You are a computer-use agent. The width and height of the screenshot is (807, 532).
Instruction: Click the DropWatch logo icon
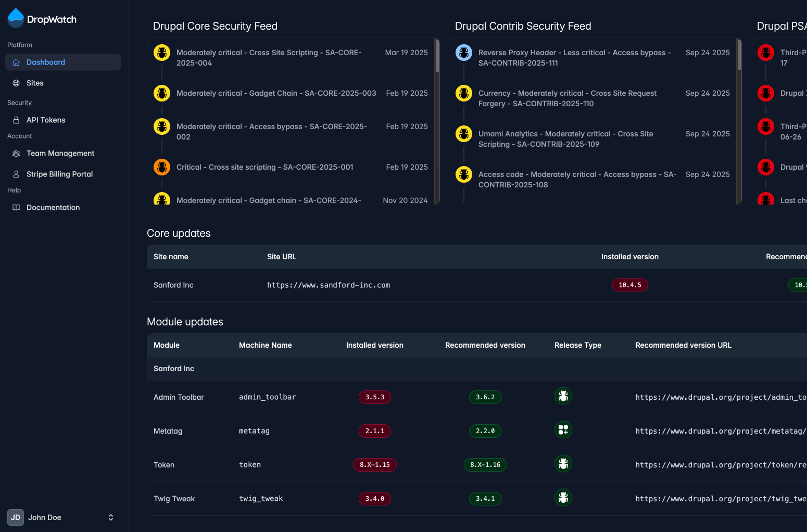[16, 18]
